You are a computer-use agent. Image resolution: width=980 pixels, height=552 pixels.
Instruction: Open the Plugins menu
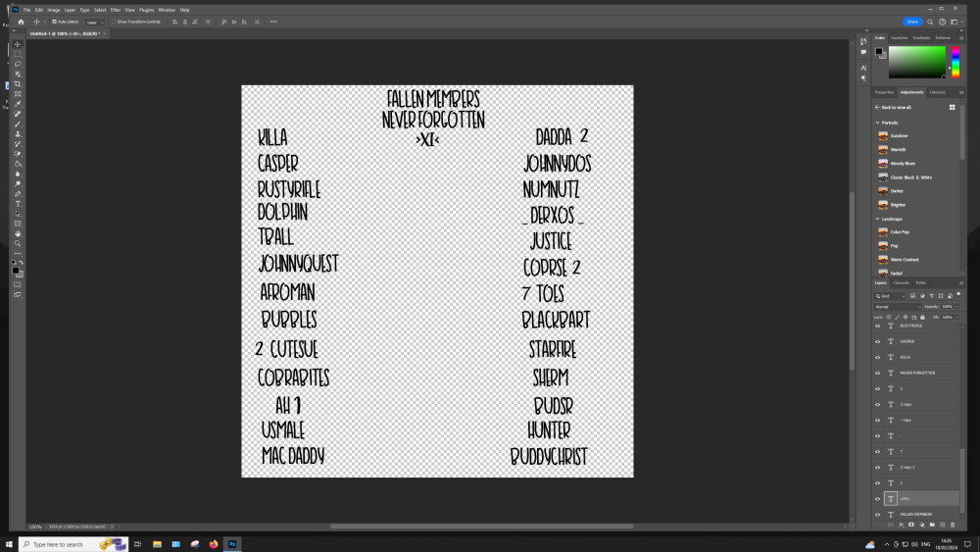click(x=146, y=10)
